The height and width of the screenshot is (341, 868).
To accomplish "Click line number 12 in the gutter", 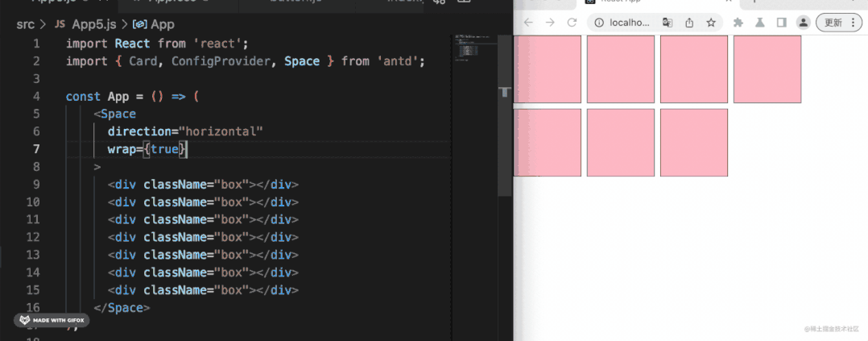I will click(x=33, y=237).
